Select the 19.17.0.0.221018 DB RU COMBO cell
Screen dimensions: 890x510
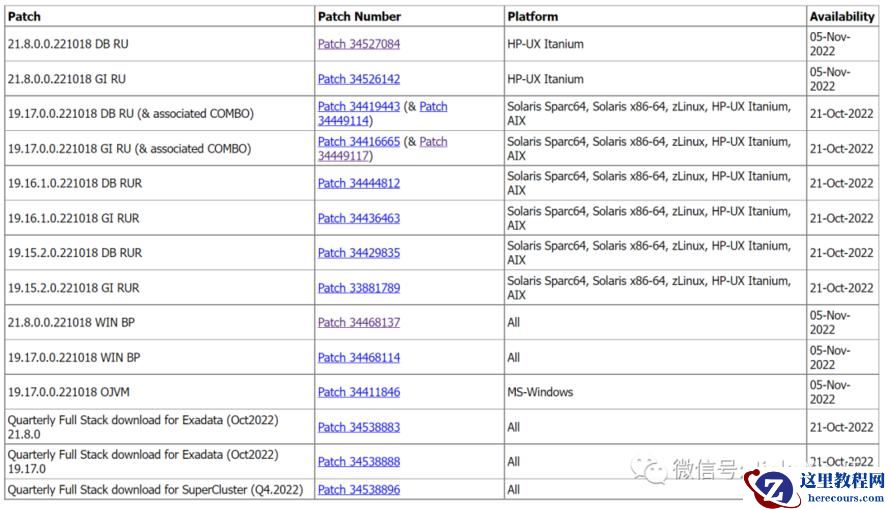[159, 113]
